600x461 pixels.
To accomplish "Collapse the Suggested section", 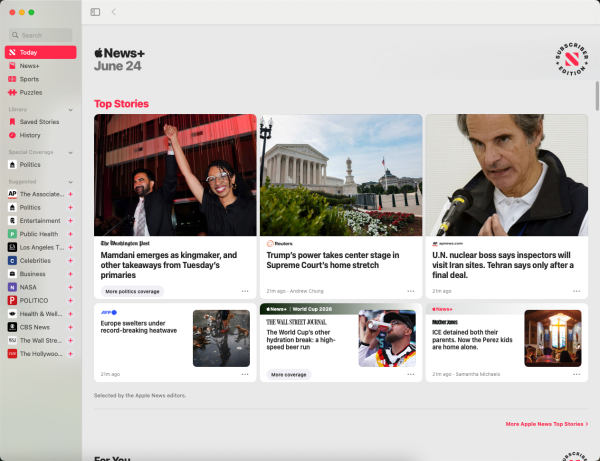I will 70,182.
